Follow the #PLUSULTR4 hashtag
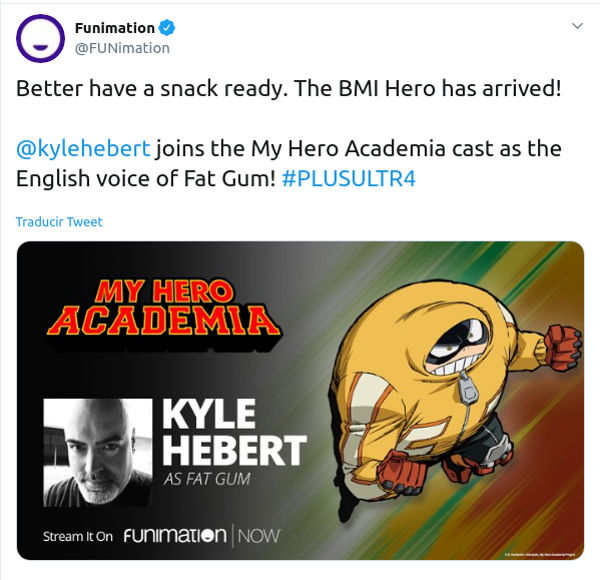 tap(349, 179)
